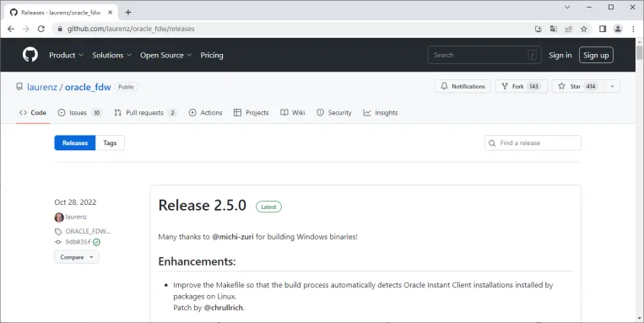Viewport: 644px width, 323px height.
Task: Bookmark this page with star icon
Action: [583, 29]
